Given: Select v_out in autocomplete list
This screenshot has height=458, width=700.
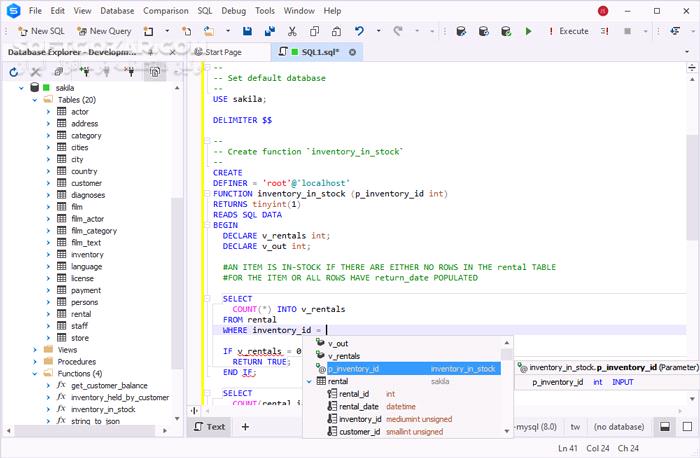Looking at the screenshot, I should click(x=338, y=344).
